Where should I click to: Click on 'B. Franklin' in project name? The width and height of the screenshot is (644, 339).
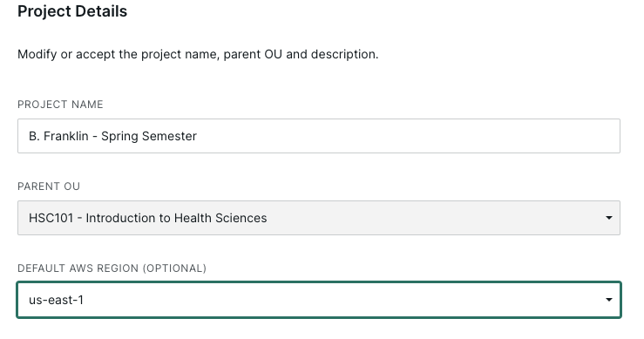tap(58, 136)
